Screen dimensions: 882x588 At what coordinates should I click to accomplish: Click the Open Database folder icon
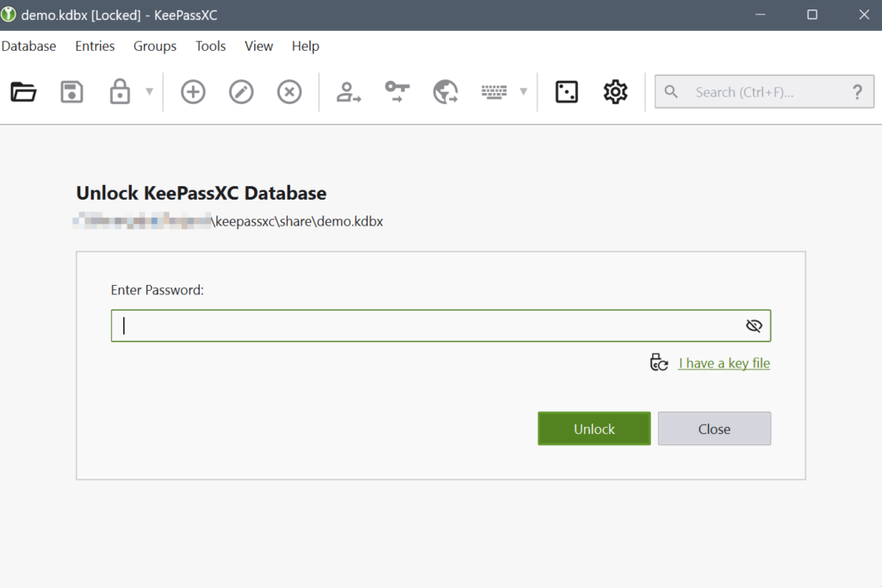[23, 92]
